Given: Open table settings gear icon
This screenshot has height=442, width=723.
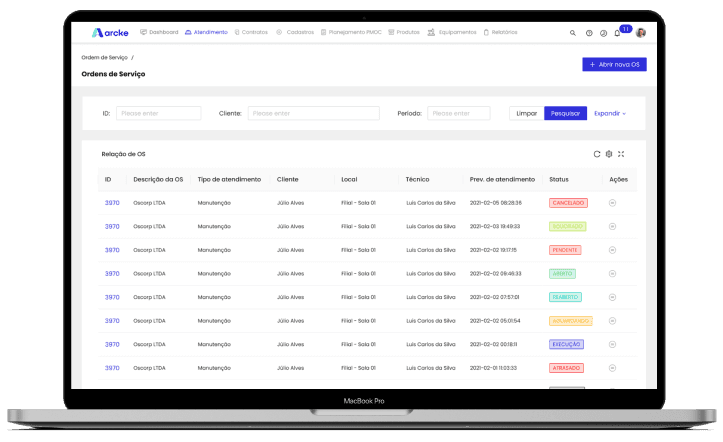Looking at the screenshot, I should pos(609,154).
